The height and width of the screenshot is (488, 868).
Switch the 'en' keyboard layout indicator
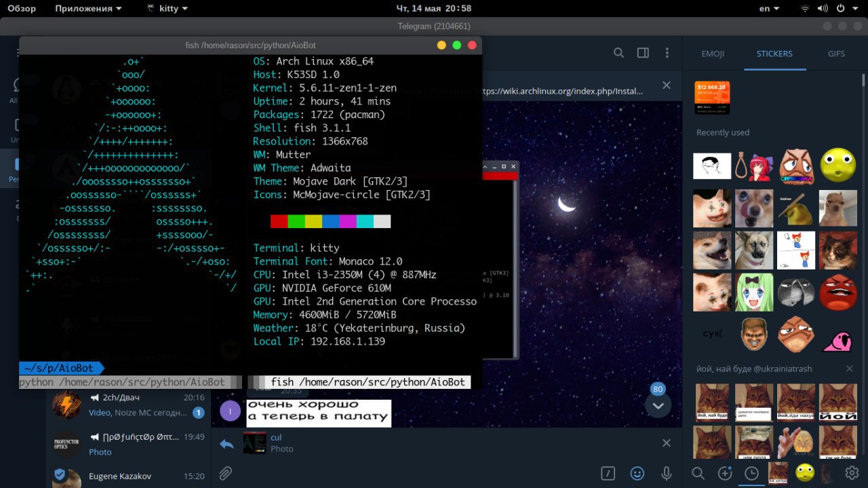point(768,8)
